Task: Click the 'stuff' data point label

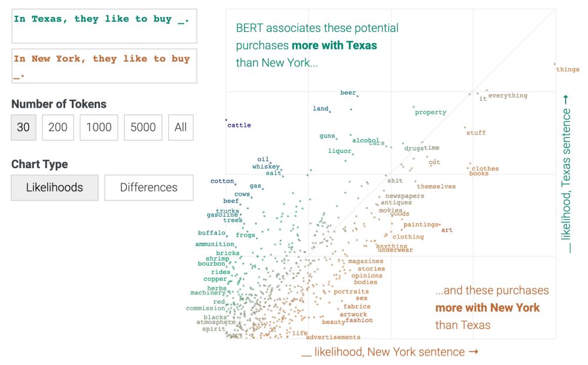Action: point(476,133)
